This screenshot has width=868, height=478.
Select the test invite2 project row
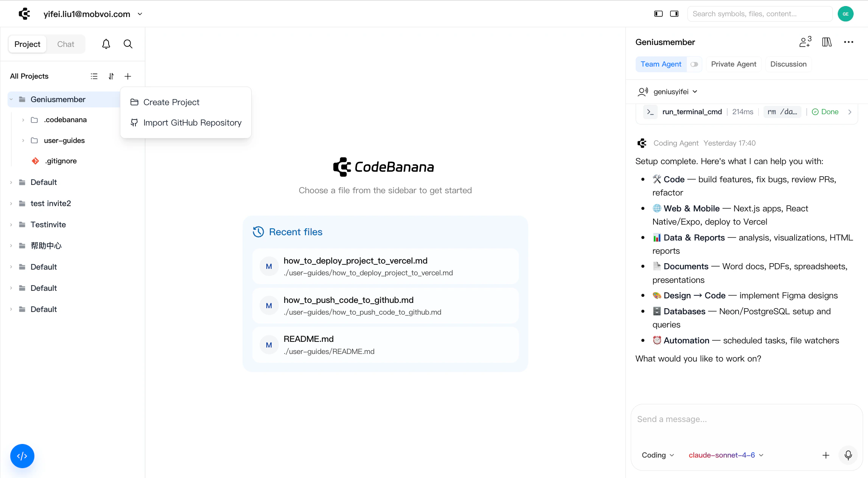(73, 203)
